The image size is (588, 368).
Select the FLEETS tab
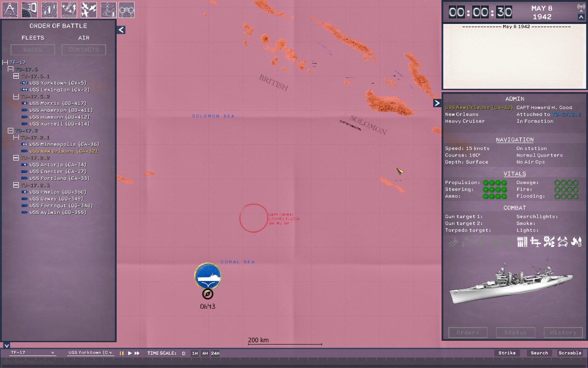pos(33,38)
